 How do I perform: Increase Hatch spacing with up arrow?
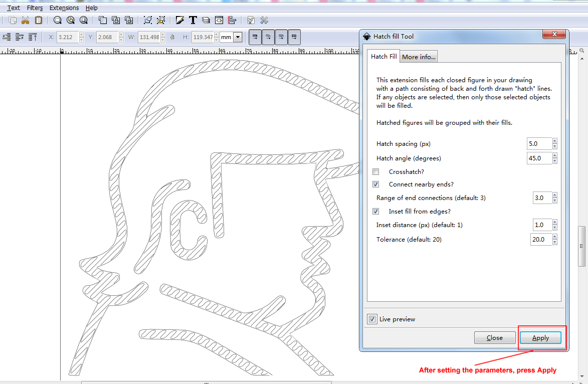[555, 141]
